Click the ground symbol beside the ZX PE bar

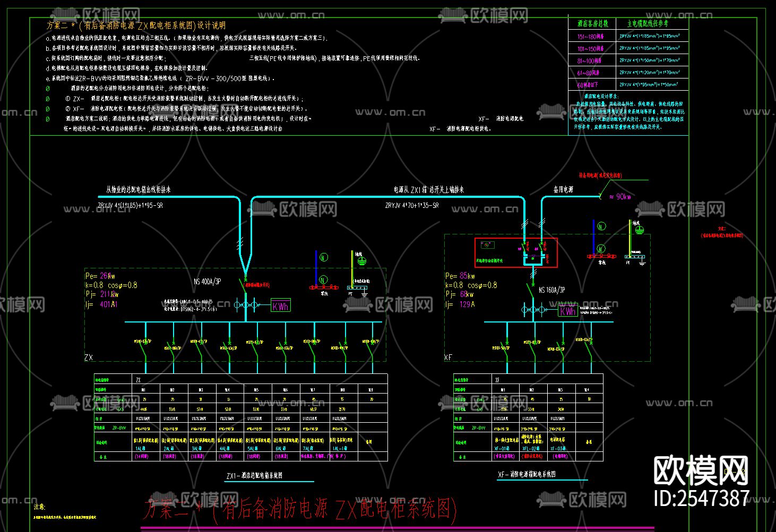[x=364, y=293]
